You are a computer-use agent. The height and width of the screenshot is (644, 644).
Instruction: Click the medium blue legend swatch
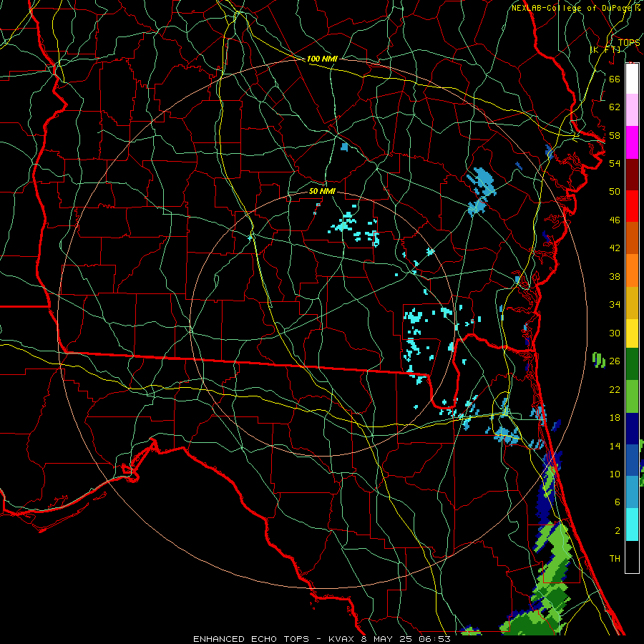[x=632, y=460]
